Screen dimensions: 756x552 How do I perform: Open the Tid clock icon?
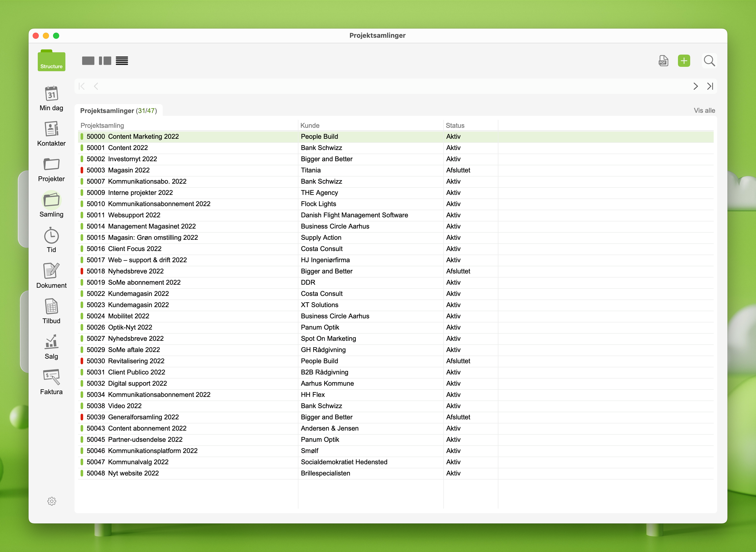tap(51, 236)
